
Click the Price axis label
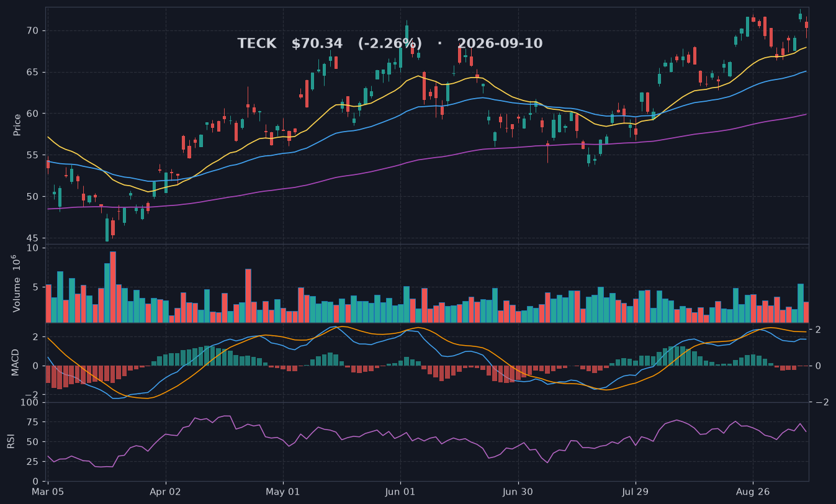(17, 125)
